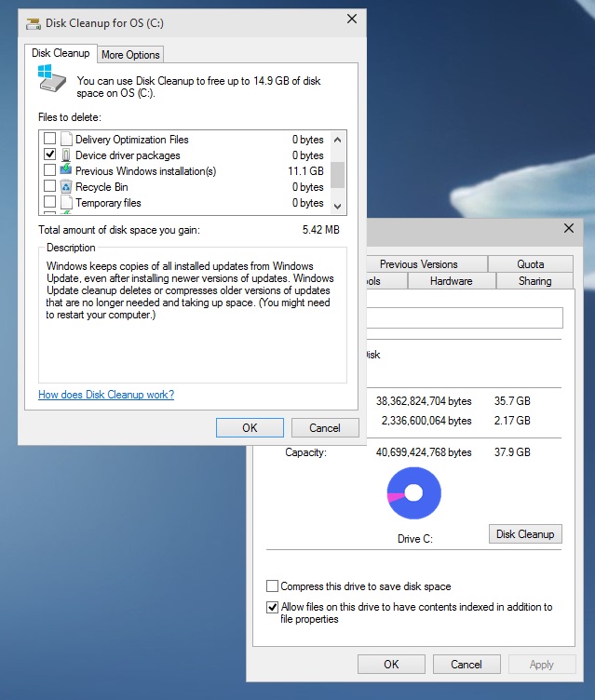The width and height of the screenshot is (595, 700).
Task: Click OK in the Properties window
Action: point(391,665)
